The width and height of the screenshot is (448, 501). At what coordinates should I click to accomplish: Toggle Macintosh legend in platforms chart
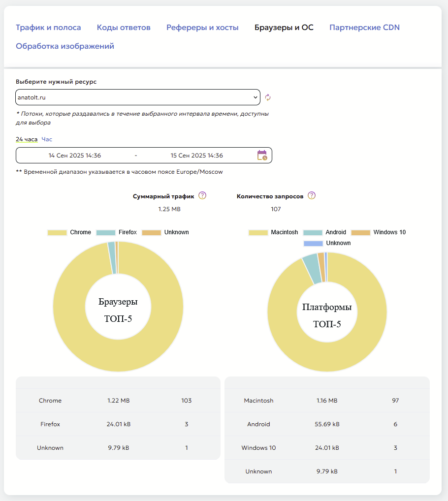274,232
